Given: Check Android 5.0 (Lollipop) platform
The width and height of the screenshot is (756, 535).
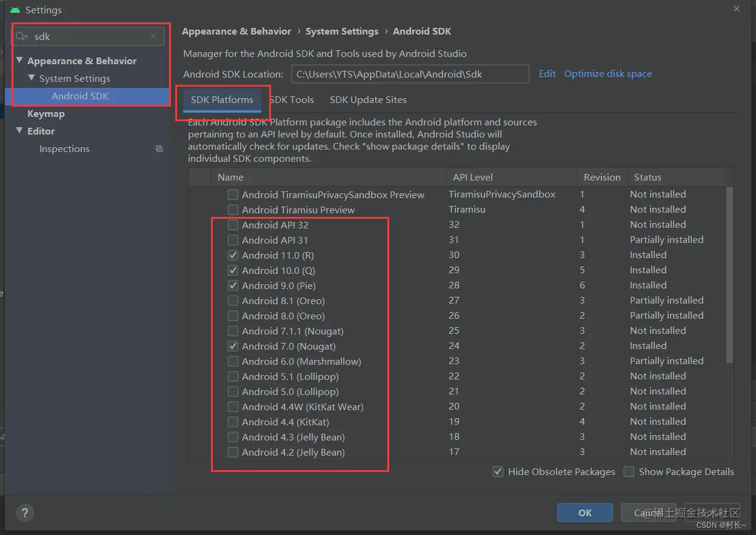Looking at the screenshot, I should click(x=233, y=391).
